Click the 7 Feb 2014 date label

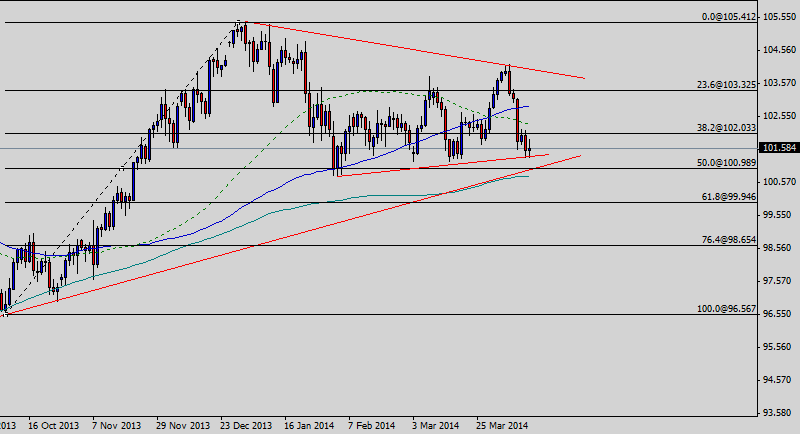[x=372, y=425]
